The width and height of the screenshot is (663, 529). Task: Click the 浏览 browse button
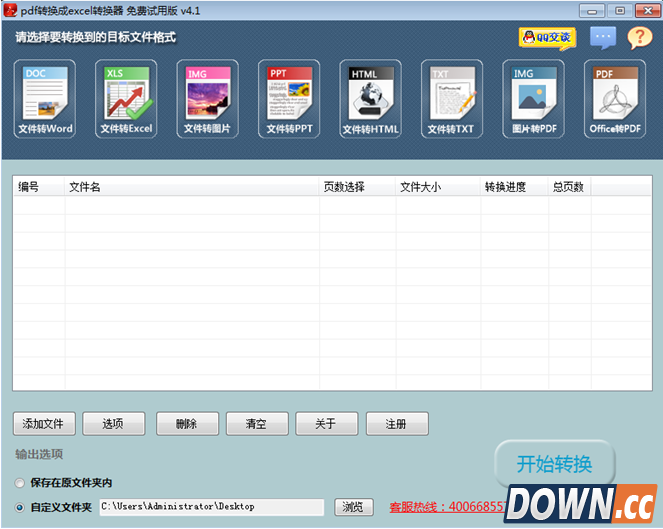click(354, 507)
